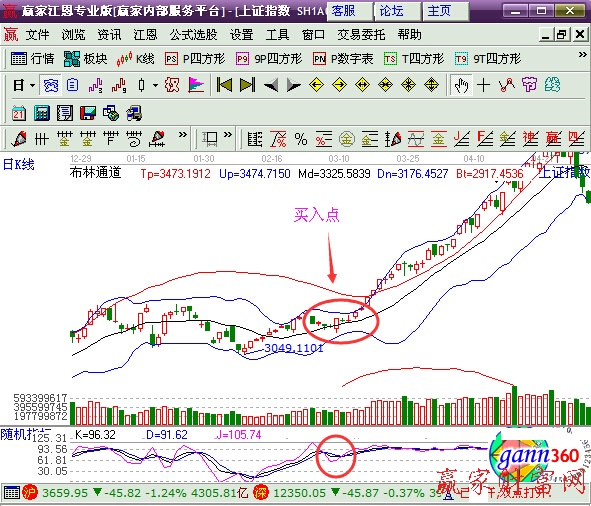Select the pencil drawing tool
The height and width of the screenshot is (506, 591).
click(x=19, y=139)
